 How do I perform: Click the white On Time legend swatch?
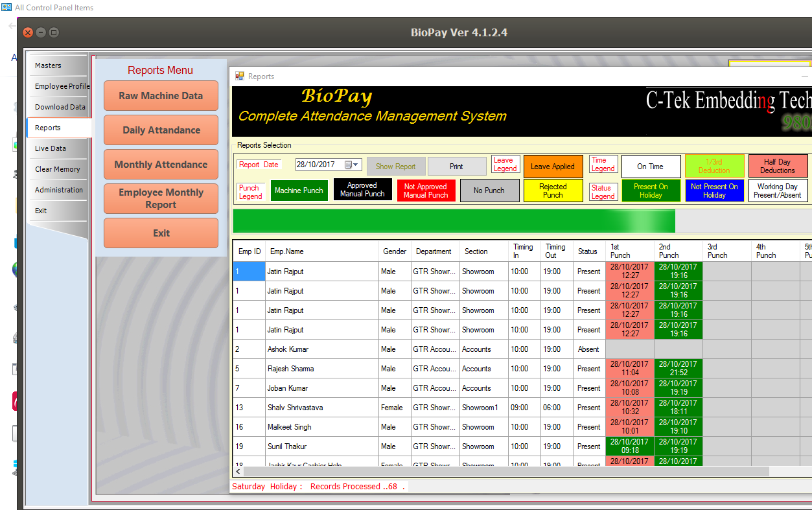(651, 167)
